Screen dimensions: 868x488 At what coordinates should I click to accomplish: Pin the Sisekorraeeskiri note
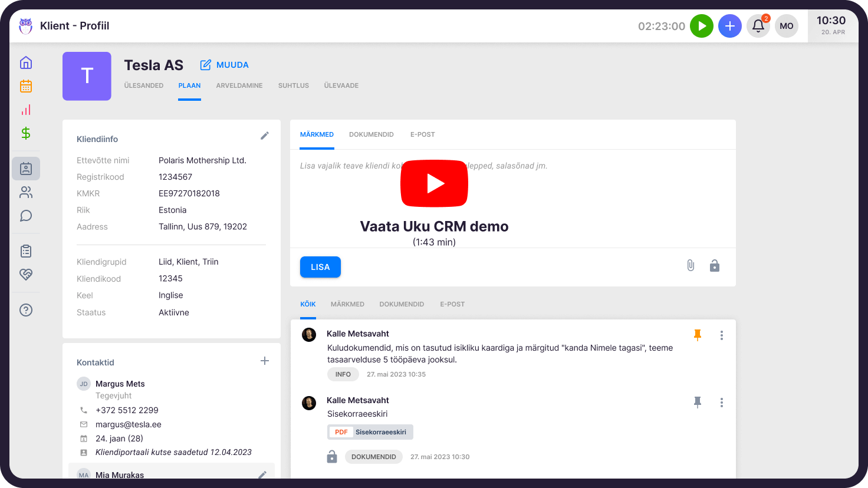pos(698,403)
